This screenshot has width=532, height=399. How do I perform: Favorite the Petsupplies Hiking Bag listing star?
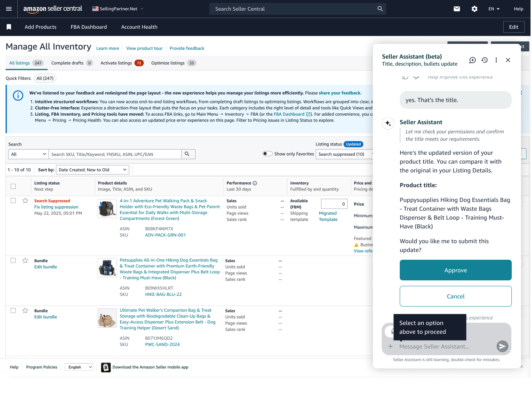pyautogui.click(x=25, y=260)
